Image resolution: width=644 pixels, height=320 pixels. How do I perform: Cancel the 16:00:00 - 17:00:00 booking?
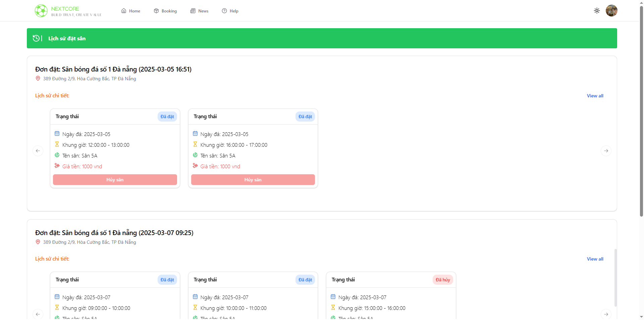pos(253,180)
